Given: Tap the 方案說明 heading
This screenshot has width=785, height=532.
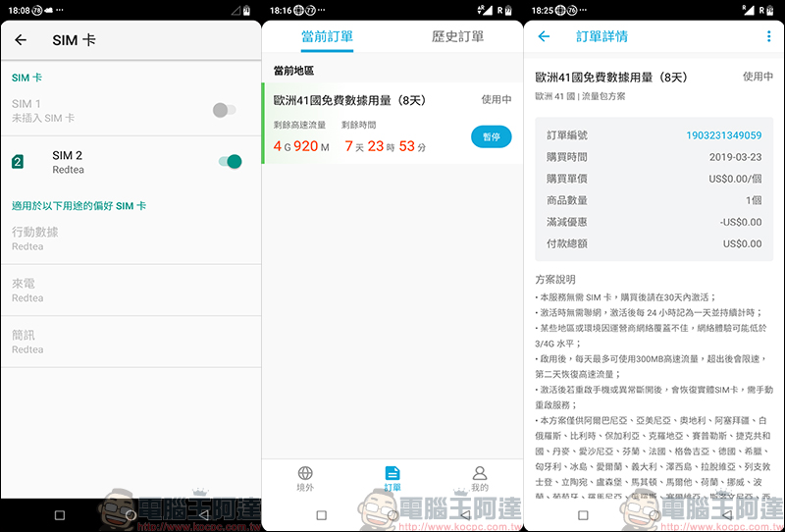Looking at the screenshot, I should [x=555, y=279].
